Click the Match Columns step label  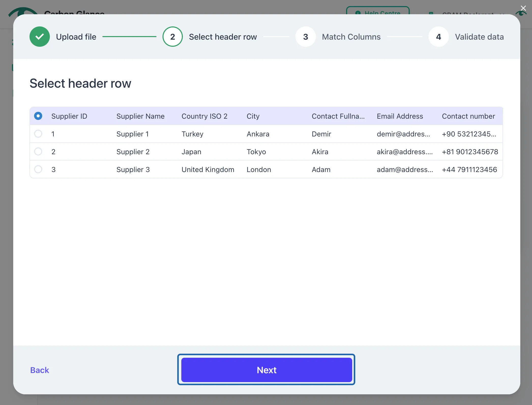click(351, 37)
